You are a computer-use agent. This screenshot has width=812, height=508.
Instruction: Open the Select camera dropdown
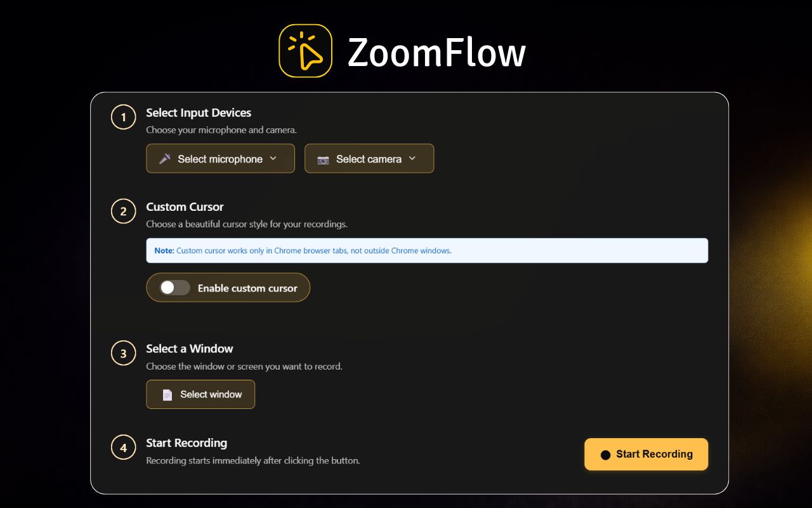(x=369, y=159)
